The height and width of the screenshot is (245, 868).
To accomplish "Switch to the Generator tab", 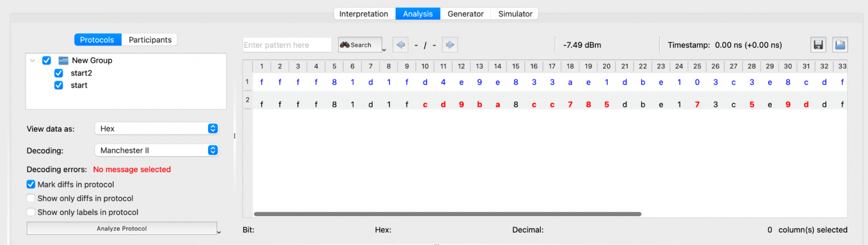I will click(x=465, y=14).
